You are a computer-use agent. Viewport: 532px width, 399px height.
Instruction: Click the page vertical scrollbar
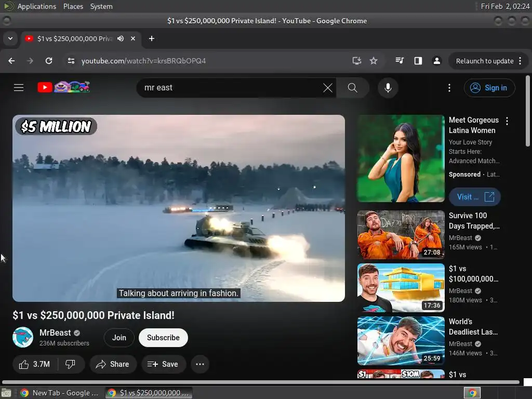click(528, 111)
